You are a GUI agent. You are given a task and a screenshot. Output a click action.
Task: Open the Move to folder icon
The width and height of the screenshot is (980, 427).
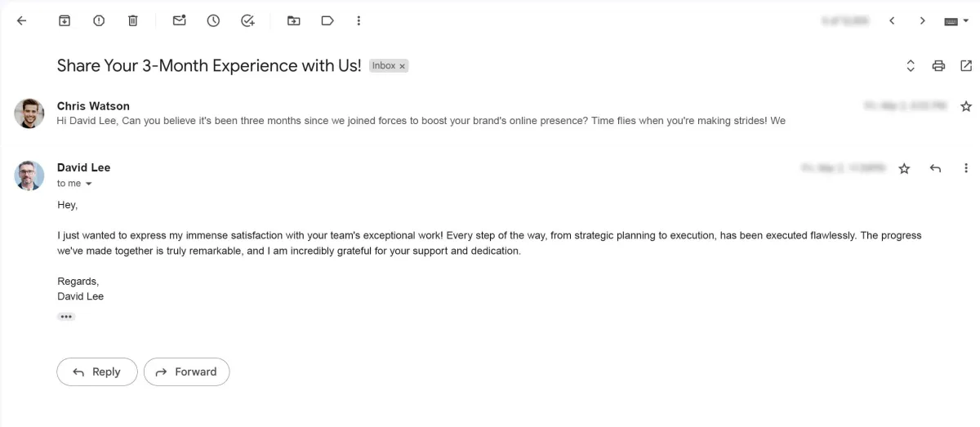coord(293,21)
